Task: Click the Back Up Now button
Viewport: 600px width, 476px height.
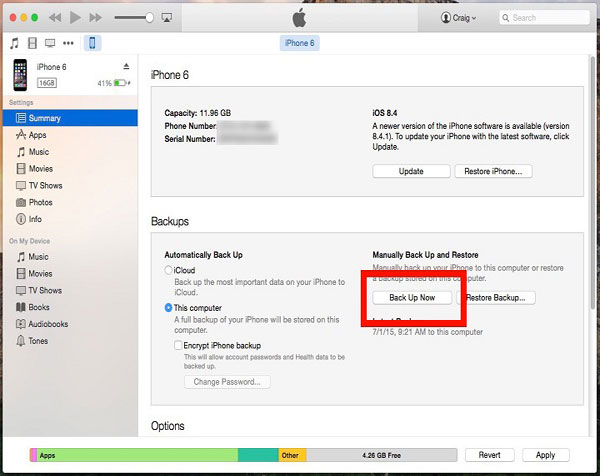Action: 412,298
